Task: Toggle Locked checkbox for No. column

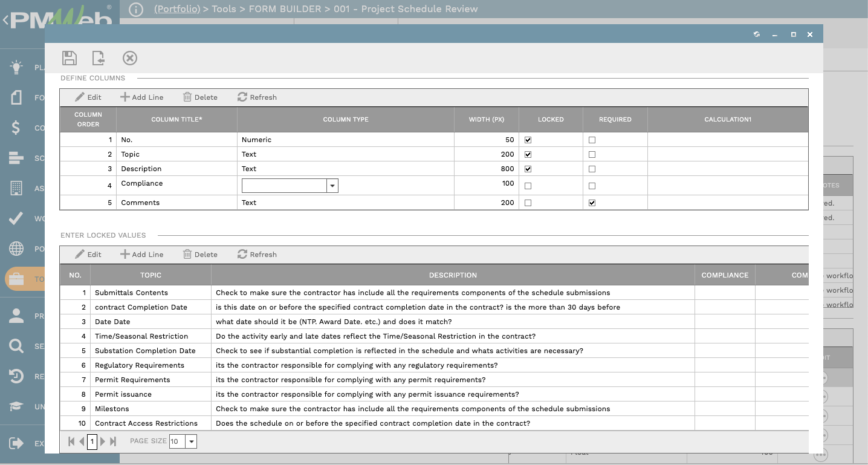Action: pyautogui.click(x=528, y=140)
